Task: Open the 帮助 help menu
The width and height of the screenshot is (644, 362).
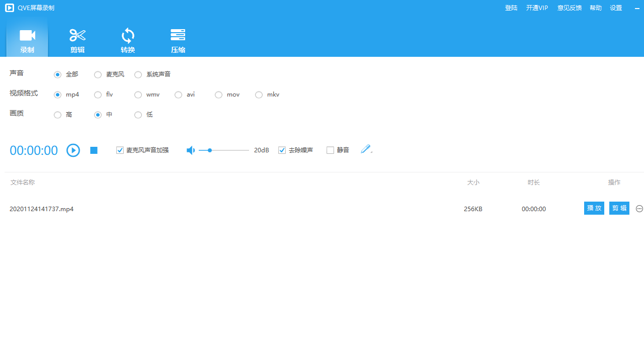Action: coord(596,8)
